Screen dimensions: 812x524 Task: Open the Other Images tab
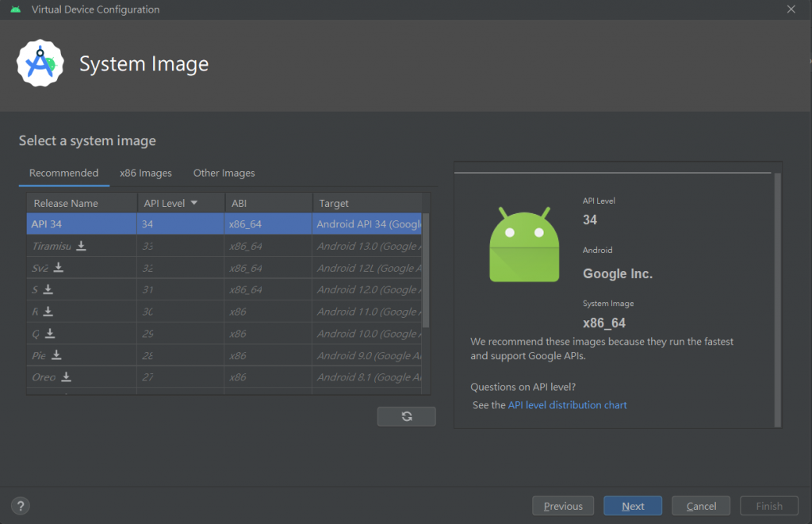coord(224,173)
